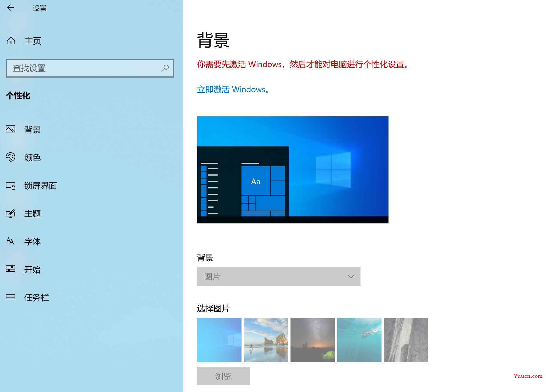Choose the Windows logo blue wallpaper thumbnail

point(219,340)
